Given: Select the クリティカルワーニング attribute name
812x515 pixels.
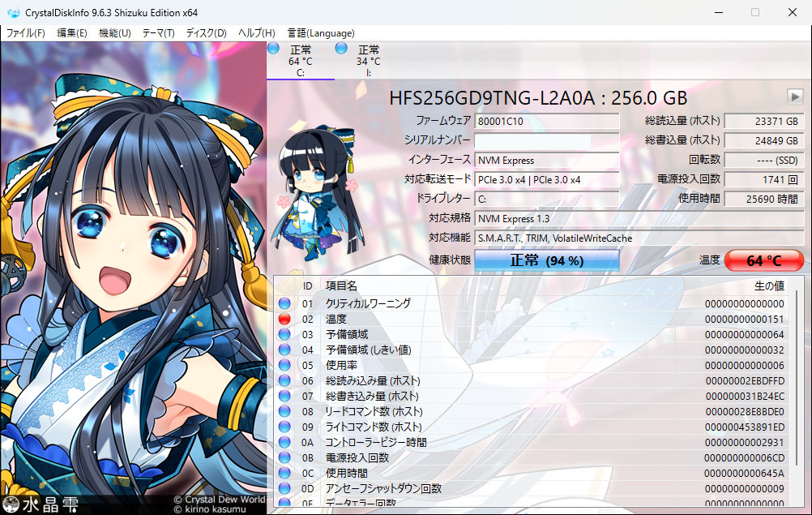Looking at the screenshot, I should (x=368, y=303).
